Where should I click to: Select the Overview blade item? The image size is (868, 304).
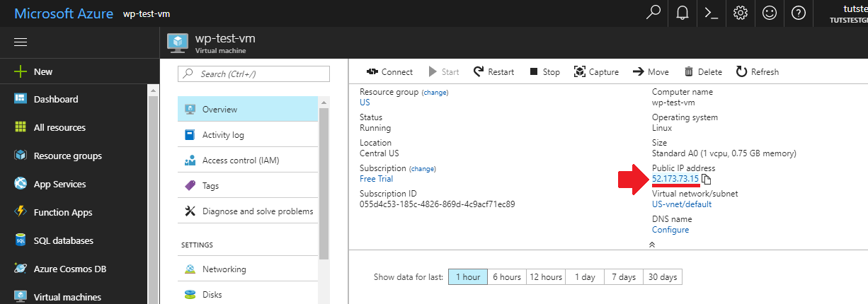click(248, 110)
